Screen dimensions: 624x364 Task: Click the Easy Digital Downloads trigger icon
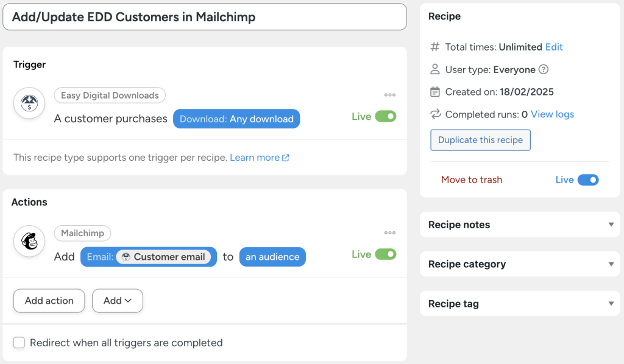pyautogui.click(x=29, y=102)
